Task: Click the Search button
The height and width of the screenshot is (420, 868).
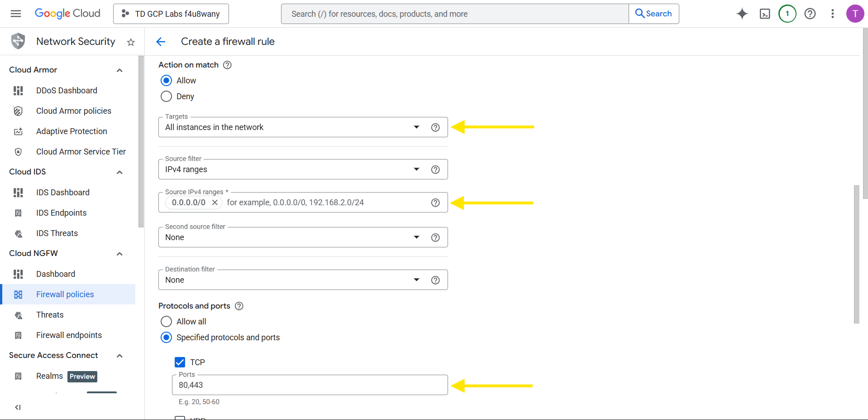Action: 653,14
